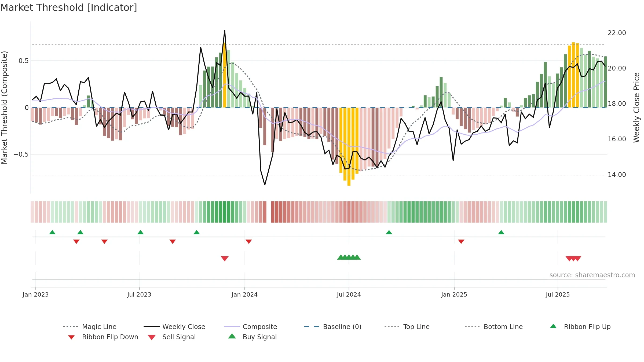Viewport: 644px width, 362px height.
Task: Toggle the Ribbon Flip Up legend entry
Action: 580,327
